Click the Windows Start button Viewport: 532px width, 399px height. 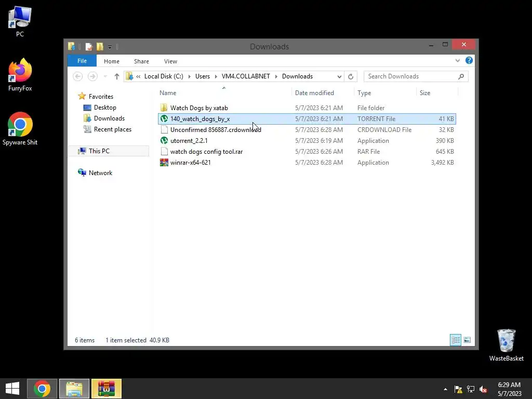[12, 389]
